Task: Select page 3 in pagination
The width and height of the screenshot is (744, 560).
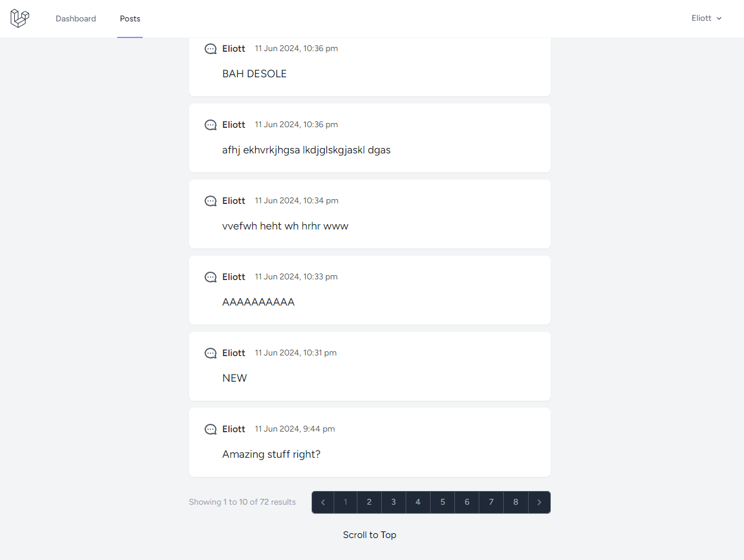Action: coord(394,502)
